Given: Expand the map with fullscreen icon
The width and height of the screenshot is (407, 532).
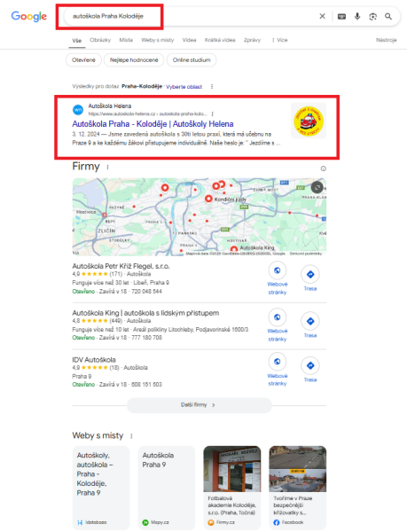Looking at the screenshot, I should [x=317, y=187].
